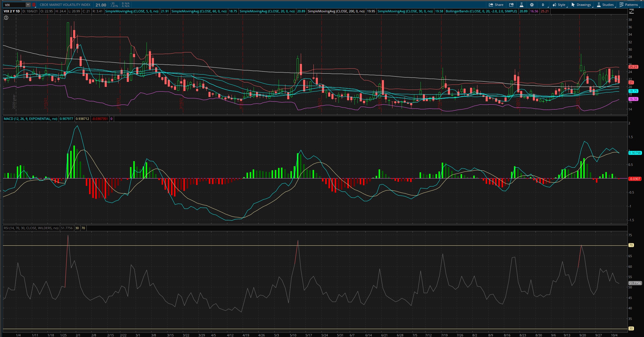Screen dimensions: 644x337
Task: Click the VIX 2 Y 1D timeframe label
Action: click(x=12, y=11)
